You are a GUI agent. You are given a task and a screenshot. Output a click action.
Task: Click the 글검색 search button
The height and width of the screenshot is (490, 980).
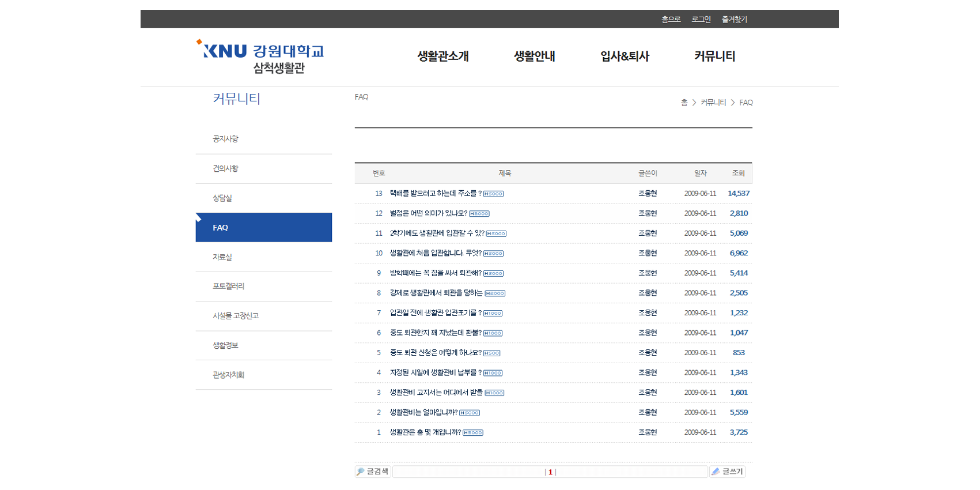coord(373,472)
